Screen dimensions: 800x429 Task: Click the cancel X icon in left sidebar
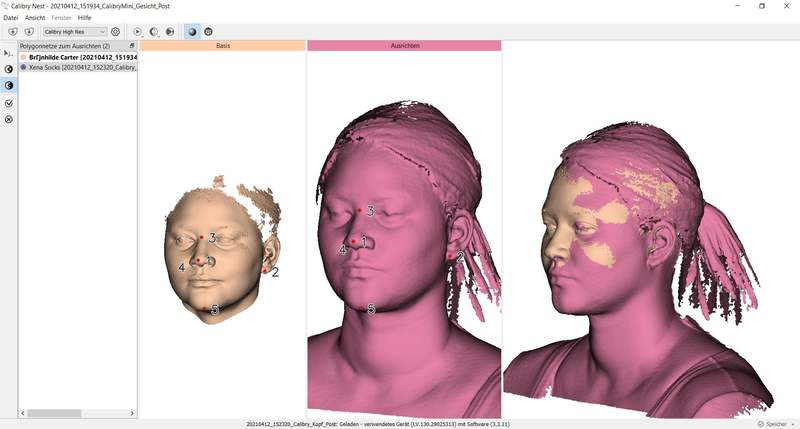tap(9, 119)
